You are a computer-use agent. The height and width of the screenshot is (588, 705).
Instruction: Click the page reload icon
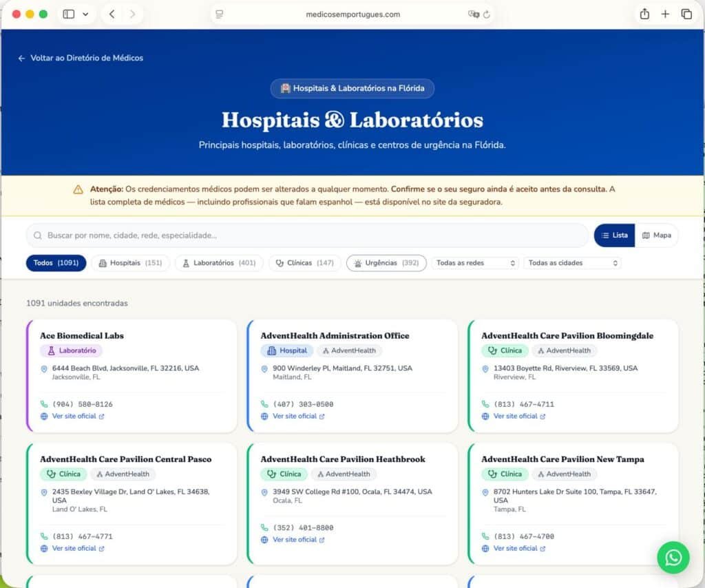click(x=487, y=14)
